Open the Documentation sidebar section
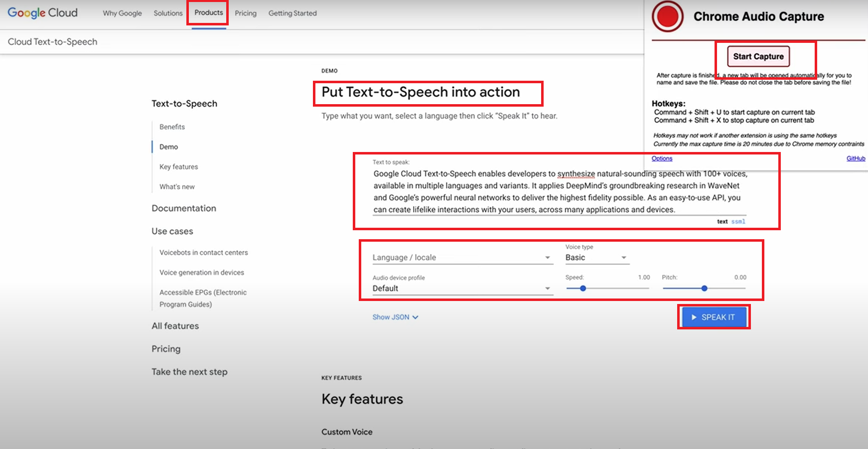The height and width of the screenshot is (449, 868). [184, 208]
